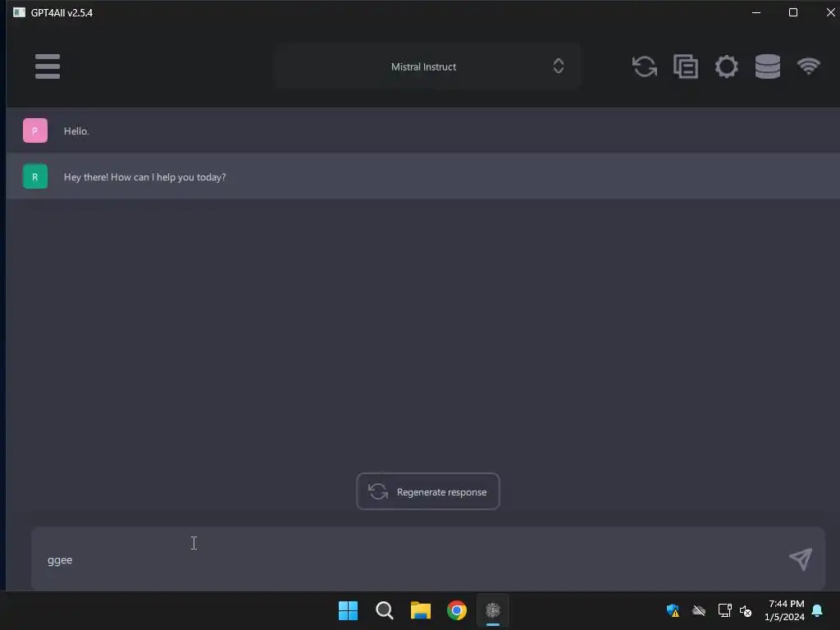The width and height of the screenshot is (840, 630).
Task: Click the model selector up-down arrows
Action: [558, 66]
